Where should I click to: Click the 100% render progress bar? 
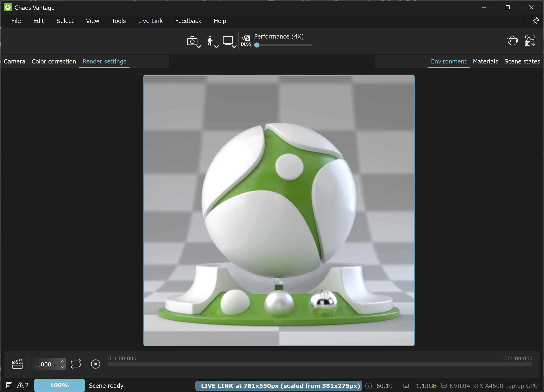point(59,385)
